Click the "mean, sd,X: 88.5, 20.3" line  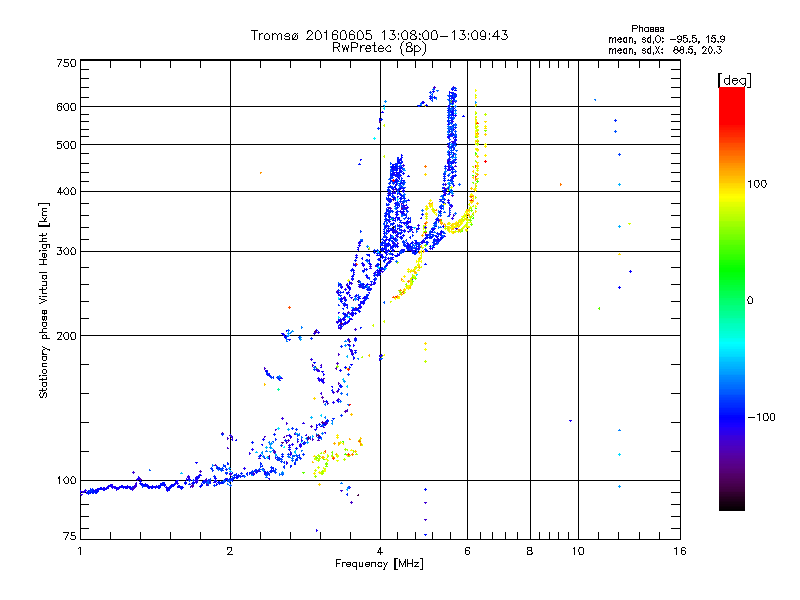(665, 51)
